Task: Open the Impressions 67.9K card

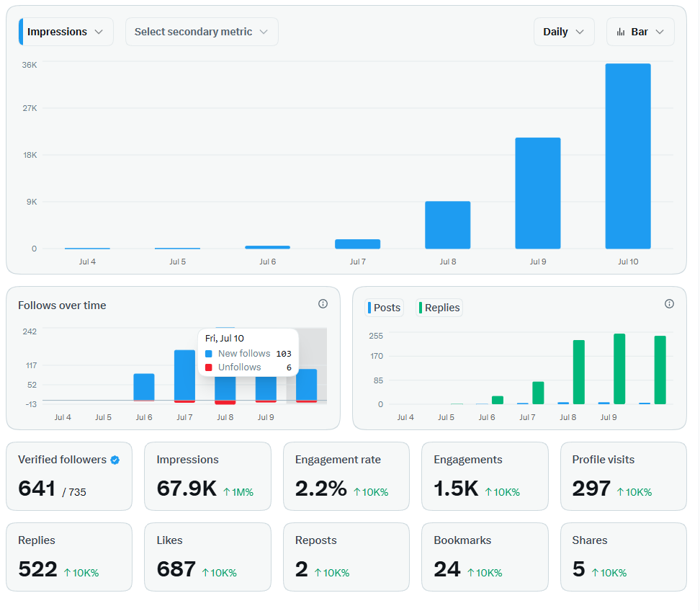Action: (207, 476)
